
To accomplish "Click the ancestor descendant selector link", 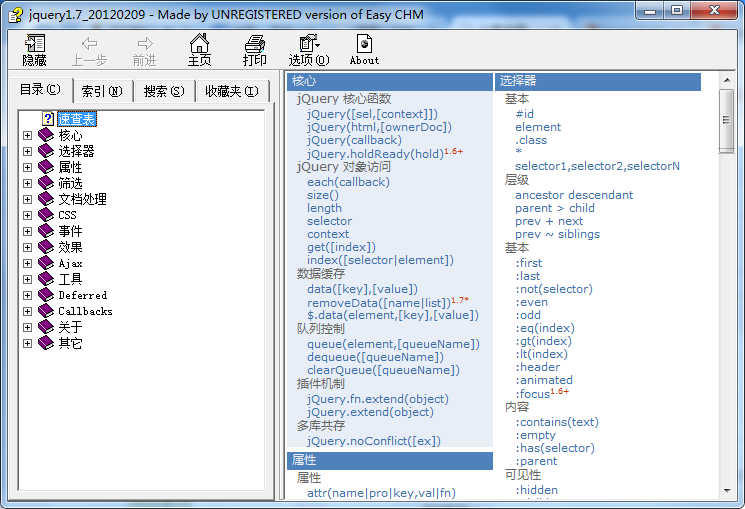I will pyautogui.click(x=573, y=195).
